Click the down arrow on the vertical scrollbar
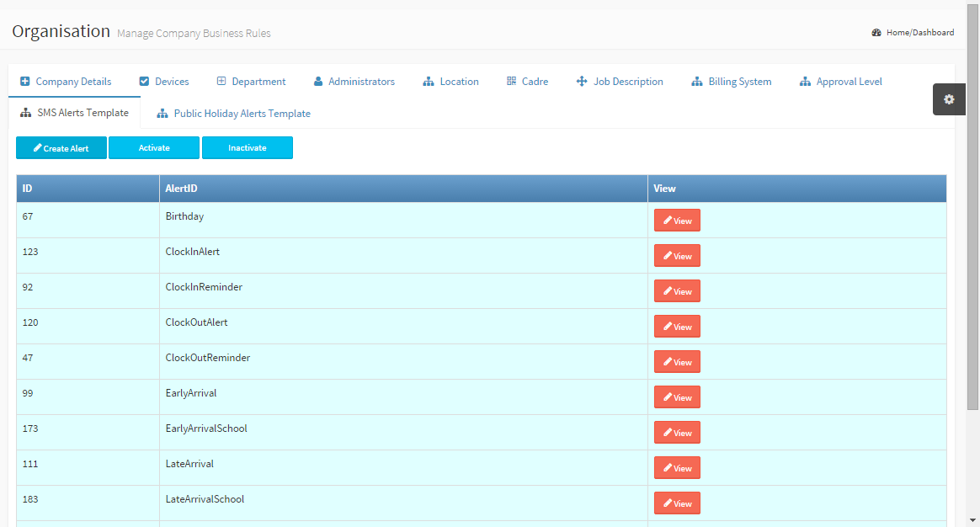980x527 pixels. coord(973,520)
